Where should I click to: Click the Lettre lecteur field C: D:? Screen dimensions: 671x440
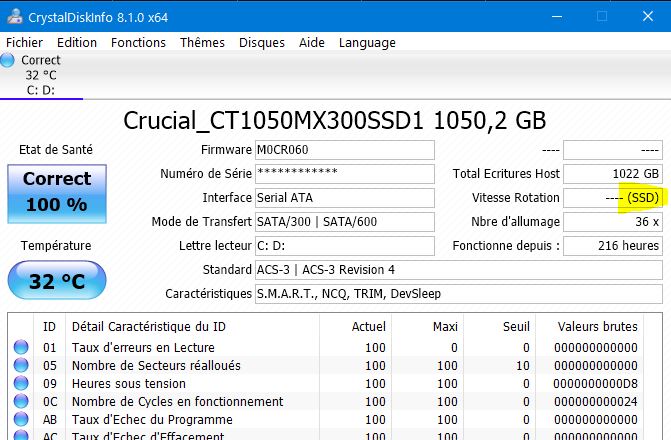[x=345, y=246]
